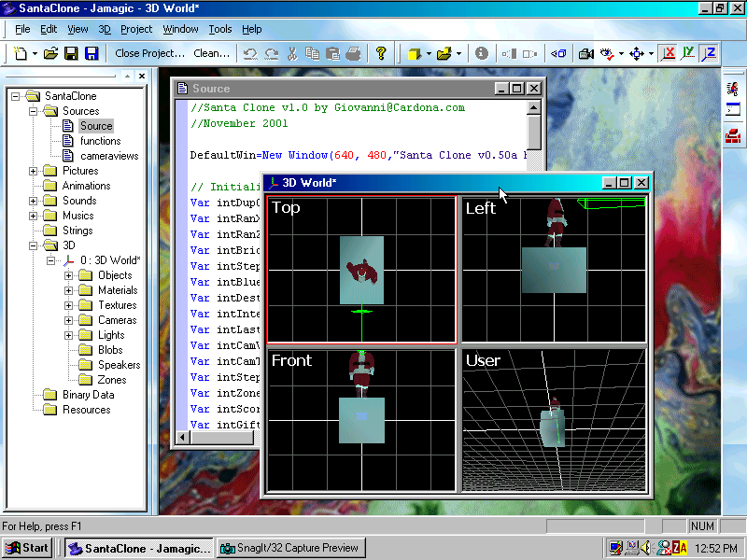The width and height of the screenshot is (747, 560).
Task: Click the Close Project... button
Action: [149, 53]
